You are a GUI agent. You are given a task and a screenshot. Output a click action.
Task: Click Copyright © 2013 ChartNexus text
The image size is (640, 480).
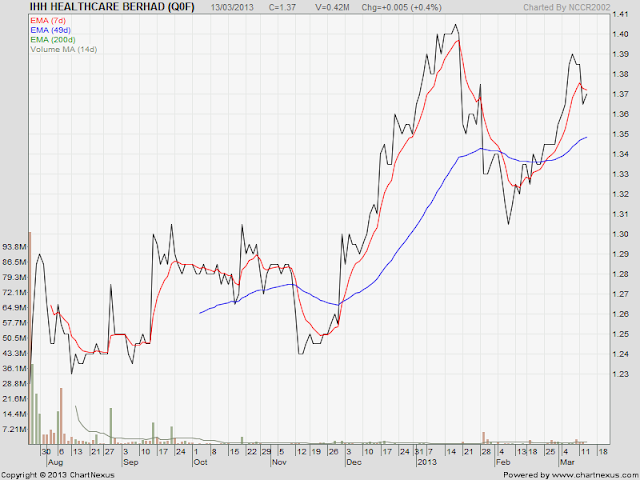(58, 475)
